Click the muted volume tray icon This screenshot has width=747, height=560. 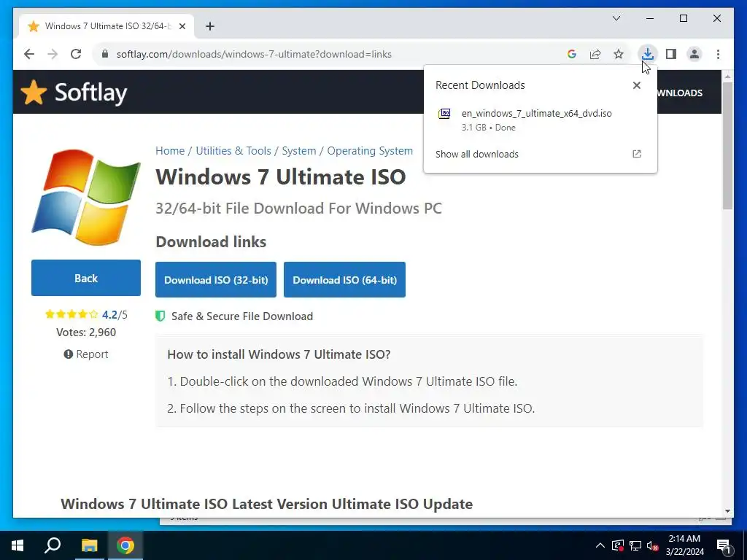click(653, 545)
